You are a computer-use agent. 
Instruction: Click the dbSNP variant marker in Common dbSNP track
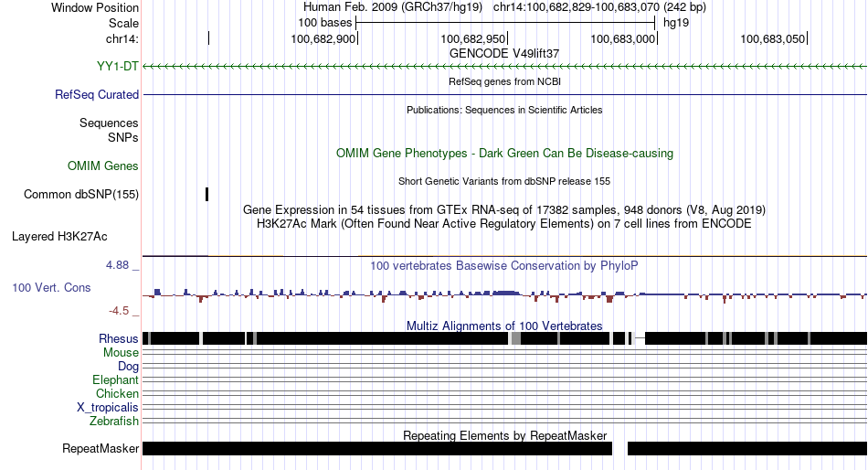(207, 194)
